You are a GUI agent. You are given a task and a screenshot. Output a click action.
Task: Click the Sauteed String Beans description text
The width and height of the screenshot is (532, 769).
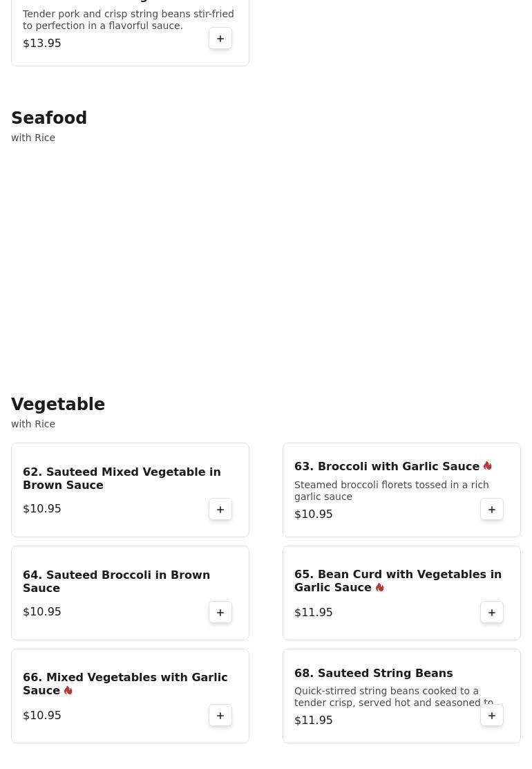click(x=394, y=697)
